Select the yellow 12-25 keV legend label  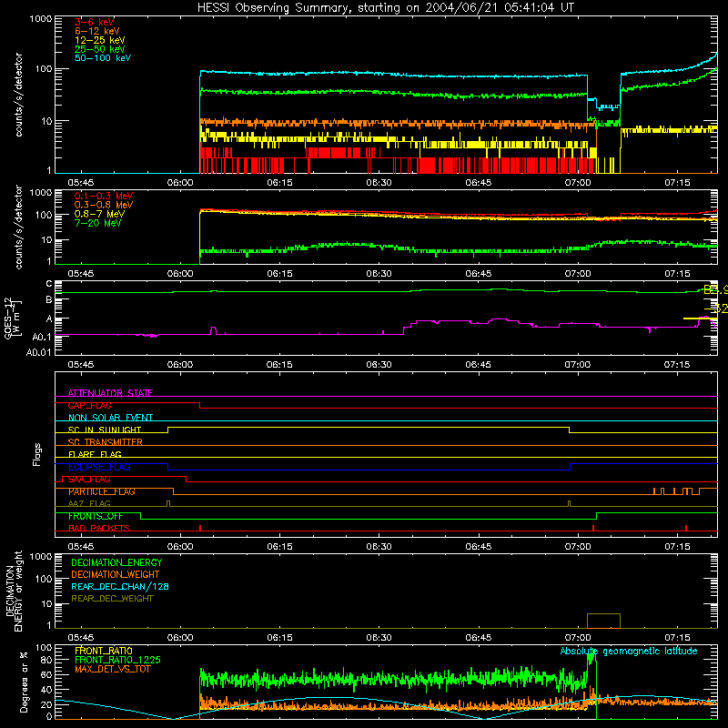pyautogui.click(x=100, y=40)
